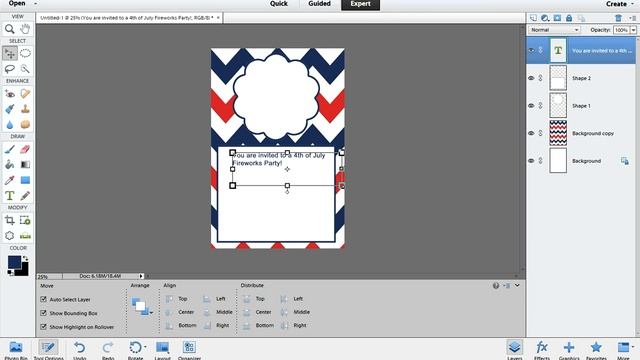Add a layer mask

[x=557, y=18]
